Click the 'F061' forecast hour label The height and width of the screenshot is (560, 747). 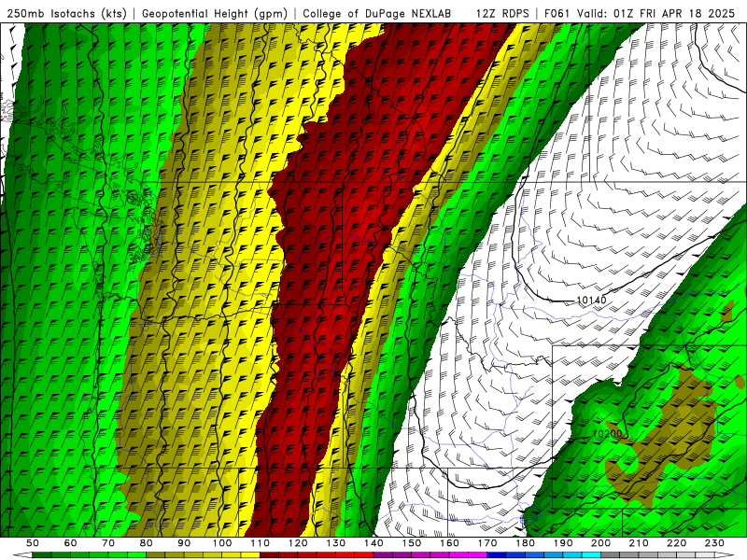(x=557, y=14)
